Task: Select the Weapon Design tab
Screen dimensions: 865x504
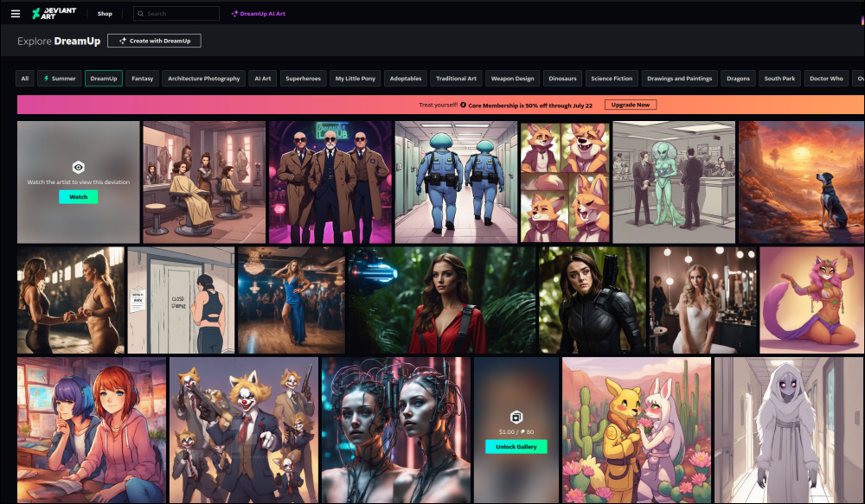Action: coord(512,79)
